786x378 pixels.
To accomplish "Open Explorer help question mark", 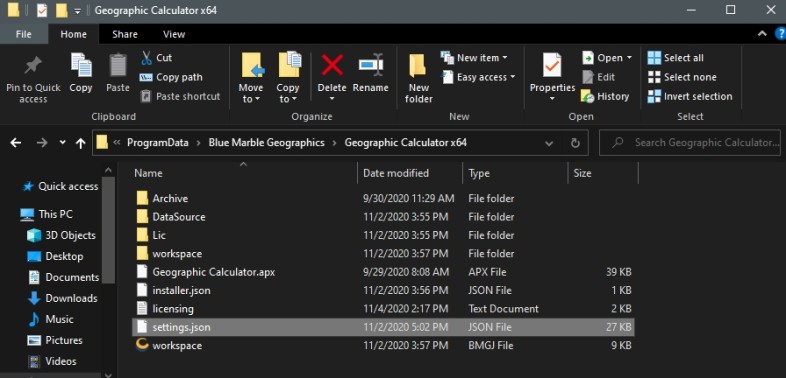I will point(780,34).
